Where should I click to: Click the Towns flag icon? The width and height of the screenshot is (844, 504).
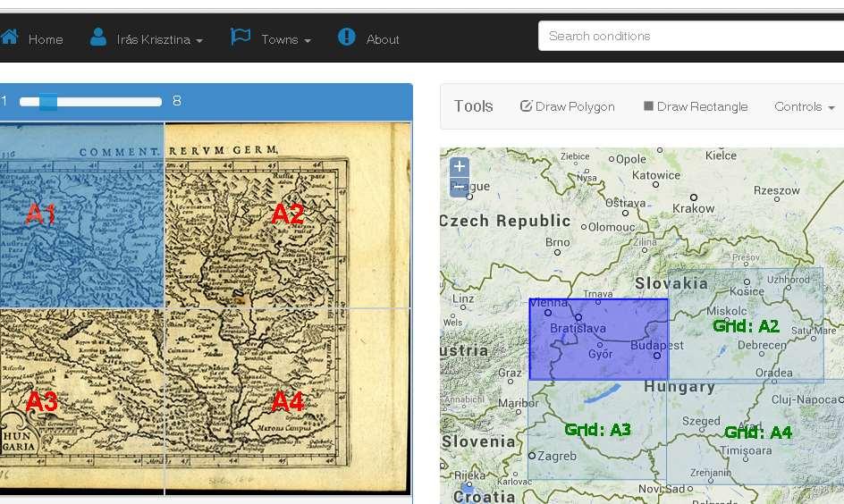click(241, 37)
